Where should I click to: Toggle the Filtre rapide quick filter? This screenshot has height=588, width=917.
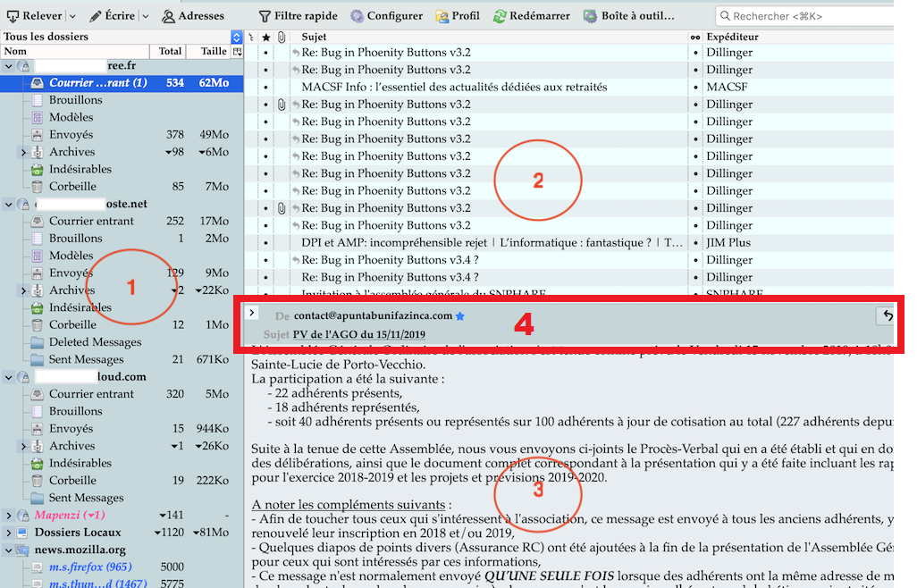tap(299, 16)
